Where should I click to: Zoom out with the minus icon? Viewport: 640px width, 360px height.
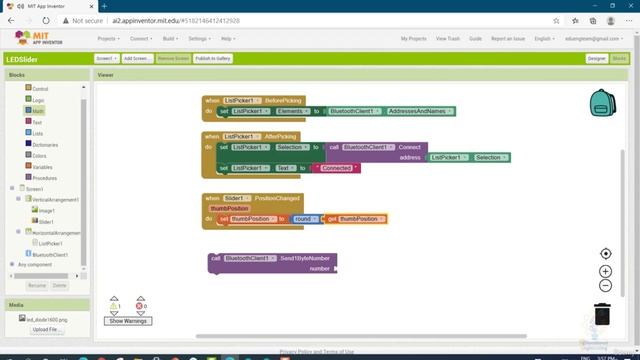click(605, 285)
